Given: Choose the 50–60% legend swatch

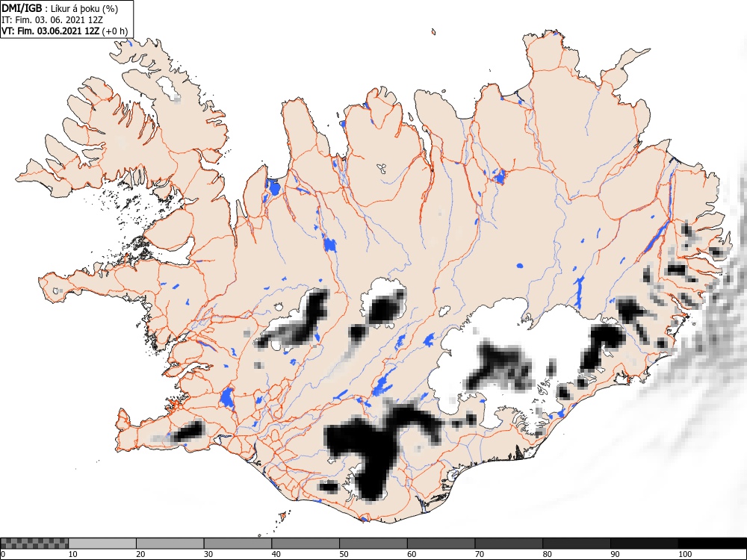Looking at the screenshot, I should pos(373,544).
